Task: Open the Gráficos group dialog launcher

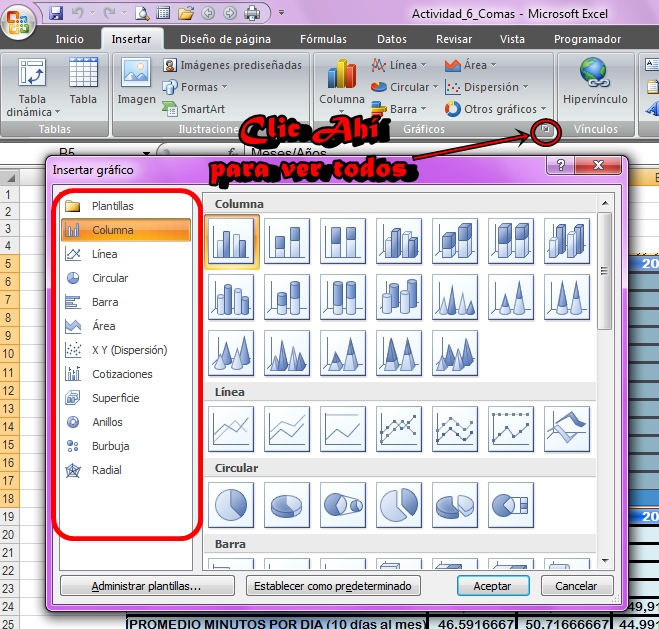Action: click(x=545, y=129)
